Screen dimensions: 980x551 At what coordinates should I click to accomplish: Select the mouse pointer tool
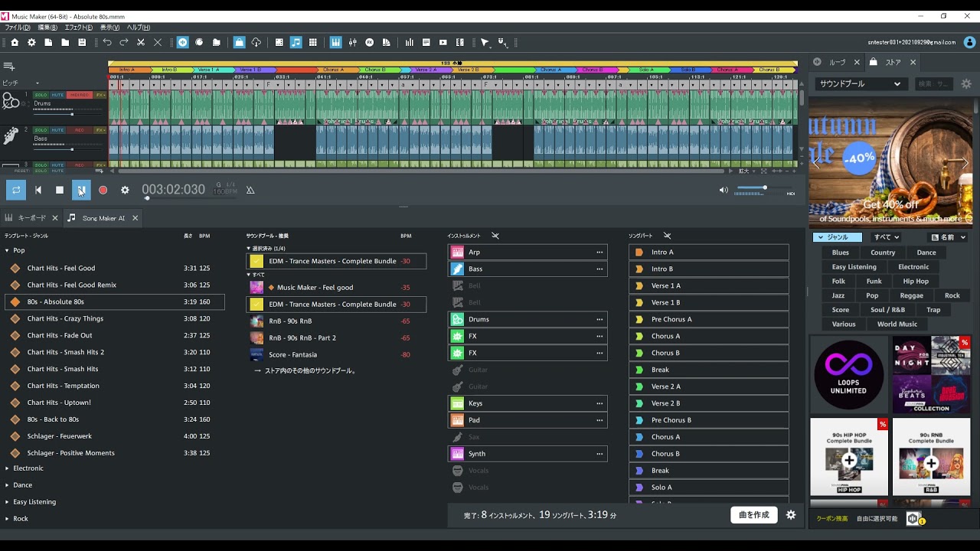point(485,42)
